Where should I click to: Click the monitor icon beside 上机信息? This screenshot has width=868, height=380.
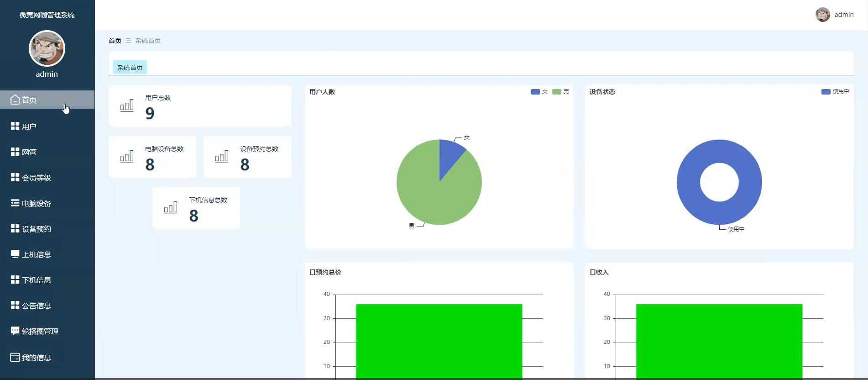click(x=15, y=254)
